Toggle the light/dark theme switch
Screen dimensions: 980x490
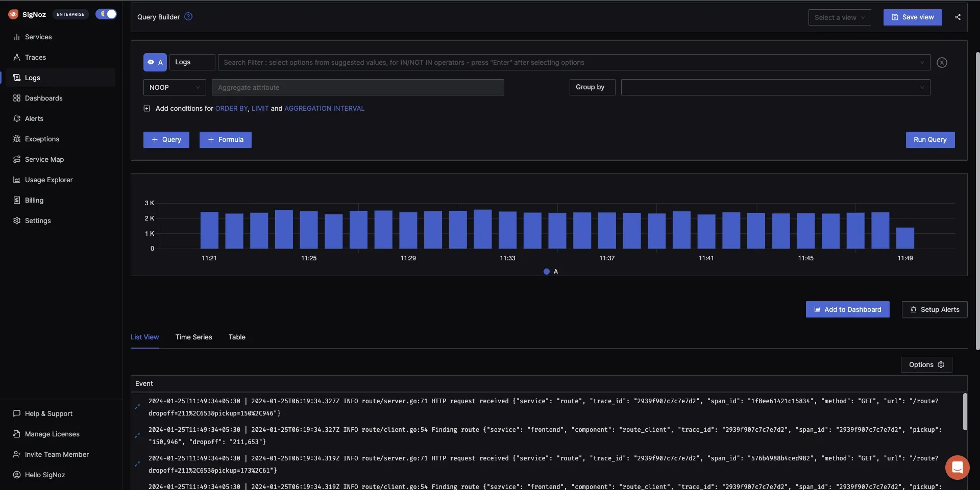(x=106, y=14)
